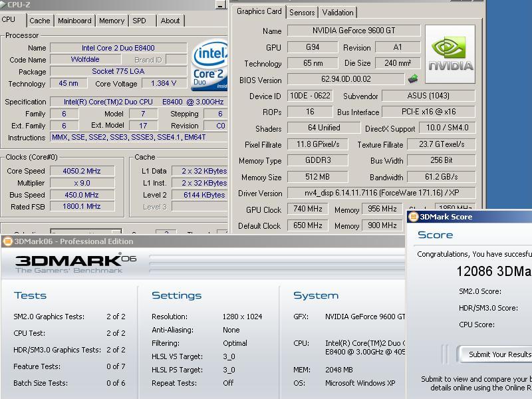Click the System MEM value '2048 MB'
Image resolution: width=532 pixels, height=399 pixels.
coord(339,370)
